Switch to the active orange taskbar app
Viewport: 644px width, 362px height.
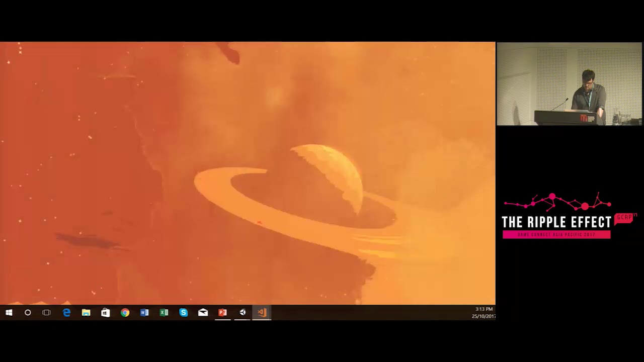tap(262, 313)
